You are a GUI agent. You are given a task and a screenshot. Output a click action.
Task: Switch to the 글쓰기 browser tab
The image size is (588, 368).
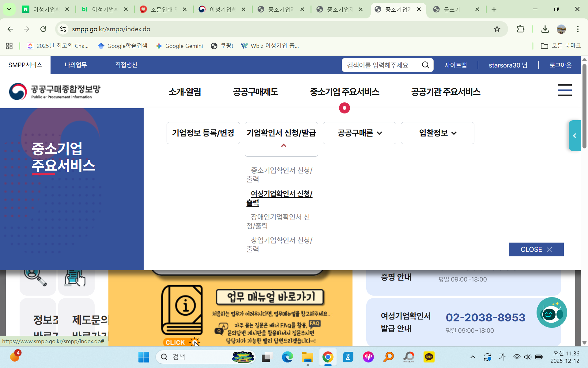pos(452,10)
